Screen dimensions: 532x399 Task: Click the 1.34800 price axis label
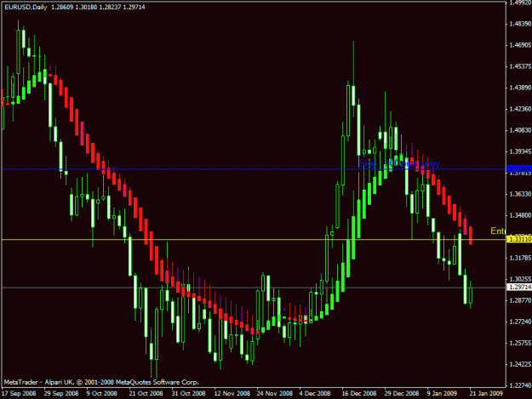point(520,215)
